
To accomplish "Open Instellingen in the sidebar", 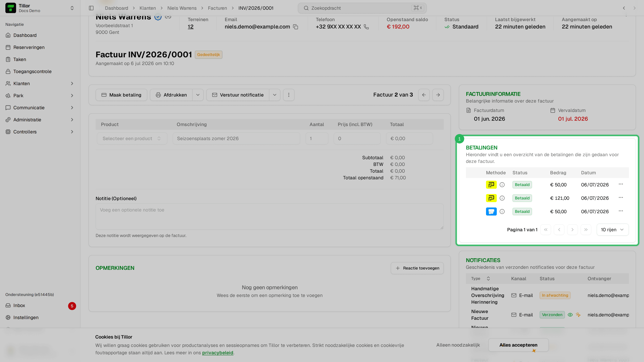I will (x=40, y=318).
